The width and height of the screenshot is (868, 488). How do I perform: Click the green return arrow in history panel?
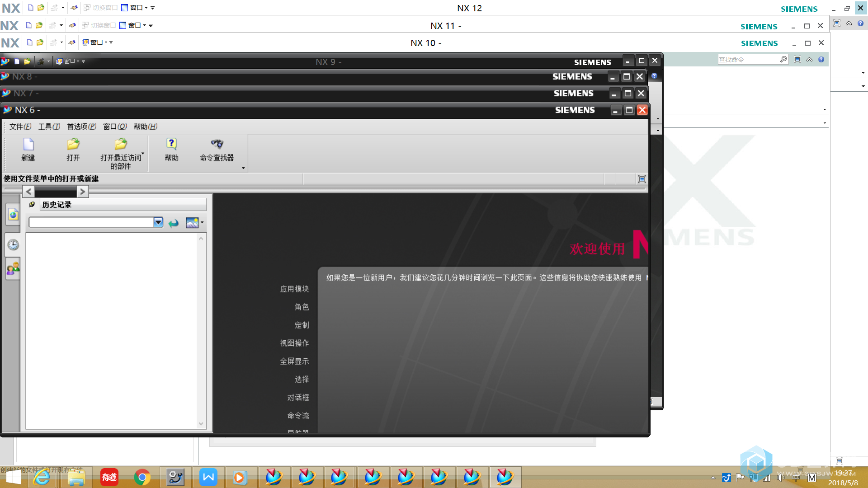click(174, 223)
